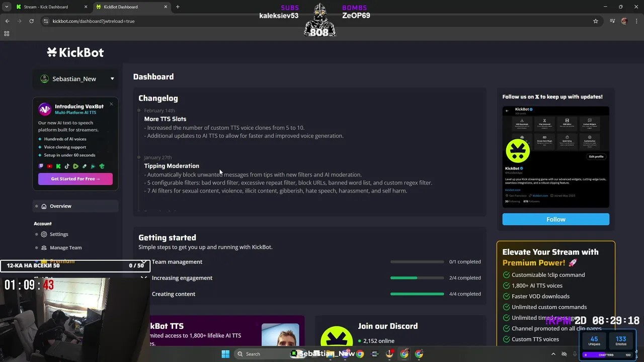Click the Rumble platform icon in VoxBot card
The width and height of the screenshot is (644, 362).
click(x=75, y=166)
